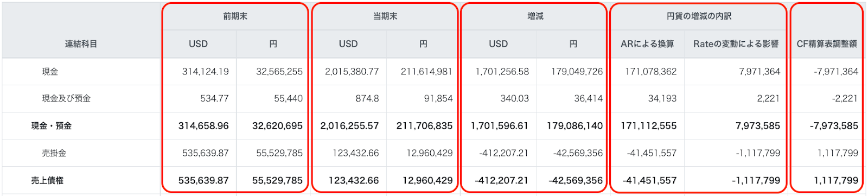The width and height of the screenshot is (868, 196).
Task: Click the 円貨の増減の内訳 header
Action: coord(699,16)
